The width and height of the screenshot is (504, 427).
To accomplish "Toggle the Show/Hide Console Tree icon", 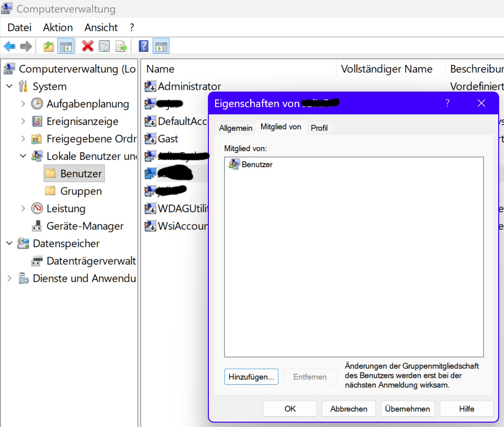I will 65,46.
